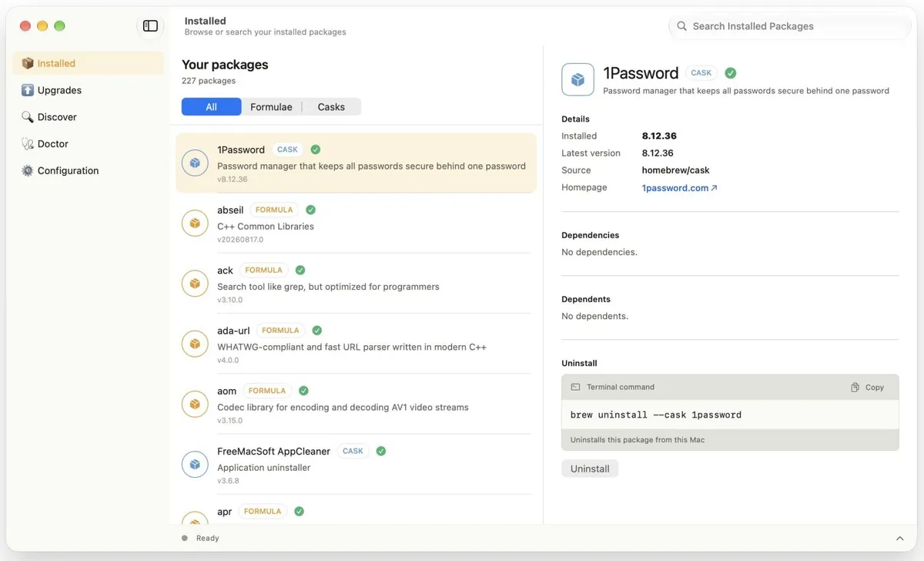The height and width of the screenshot is (561, 924).
Task: Click the Configuration gear icon
Action: click(x=28, y=171)
